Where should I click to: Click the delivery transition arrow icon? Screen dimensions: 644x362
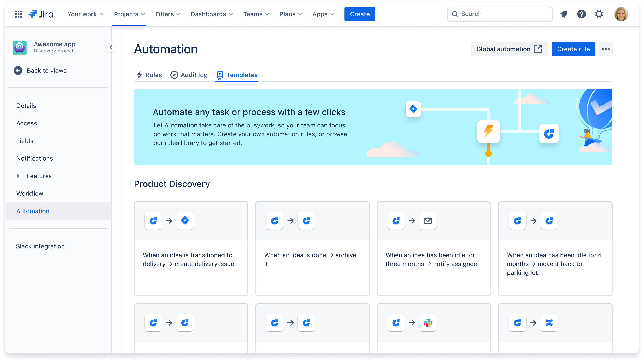point(169,220)
